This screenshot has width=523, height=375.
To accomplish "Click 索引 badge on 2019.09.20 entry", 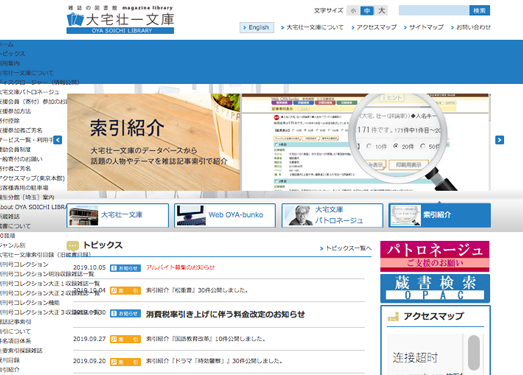I will (125, 362).
